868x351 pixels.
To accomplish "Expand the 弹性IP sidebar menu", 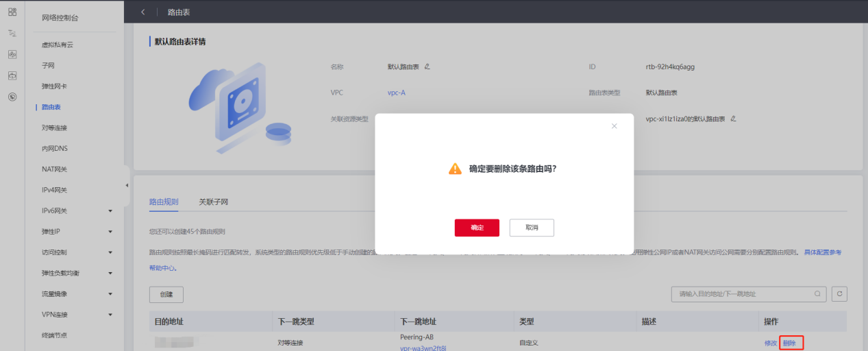I will (x=110, y=232).
